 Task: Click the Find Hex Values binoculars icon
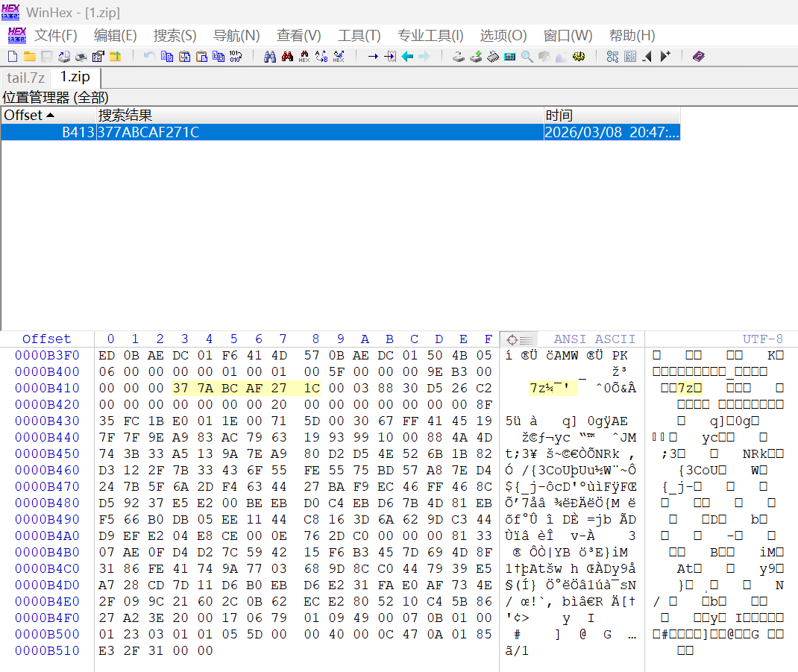click(x=304, y=57)
